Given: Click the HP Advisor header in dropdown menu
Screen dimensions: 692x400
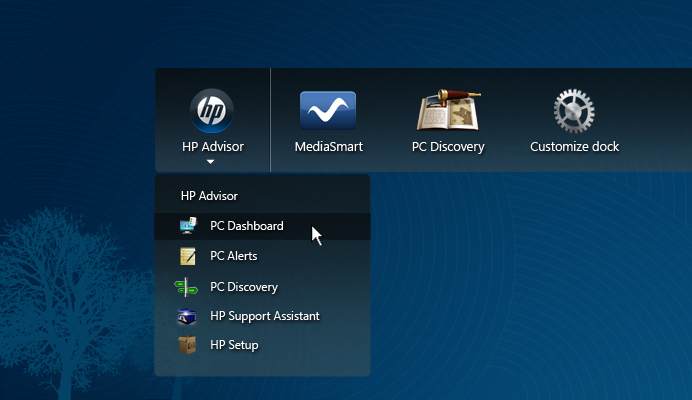Looking at the screenshot, I should coord(209,196).
